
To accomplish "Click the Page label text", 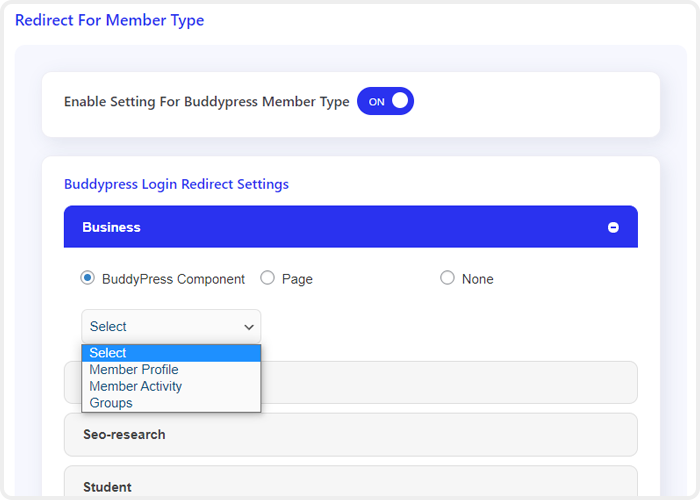I will point(297,279).
